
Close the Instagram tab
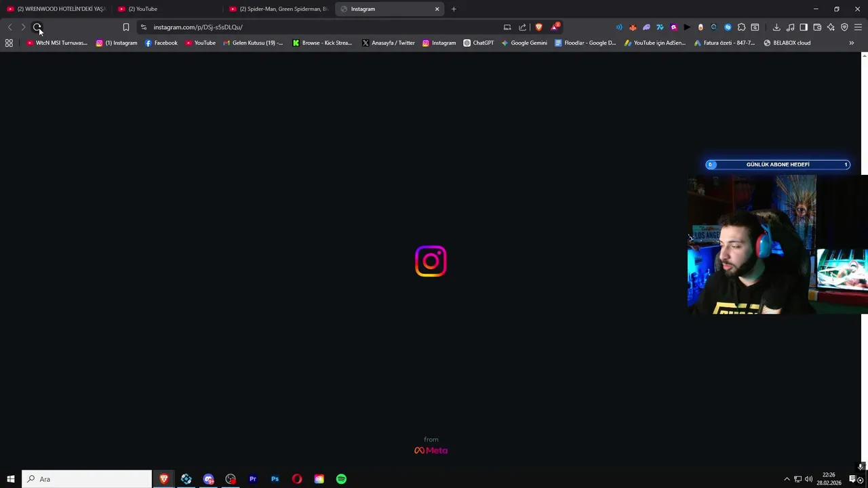pos(437,9)
